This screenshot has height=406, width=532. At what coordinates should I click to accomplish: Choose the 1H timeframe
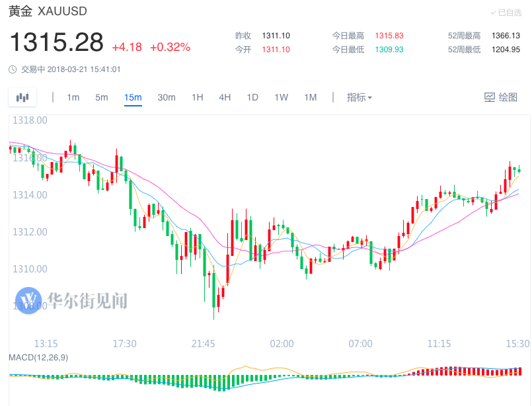coord(198,97)
